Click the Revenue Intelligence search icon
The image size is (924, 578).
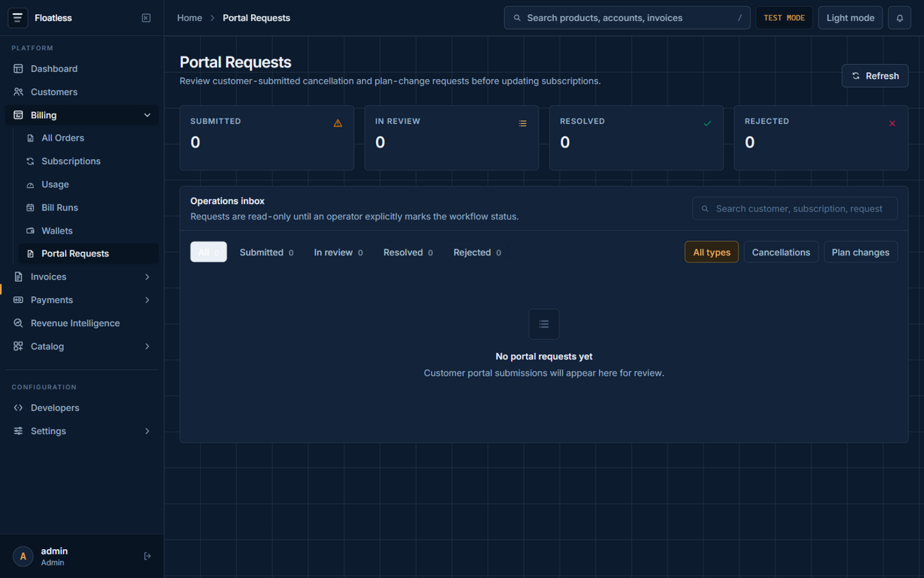pos(18,323)
